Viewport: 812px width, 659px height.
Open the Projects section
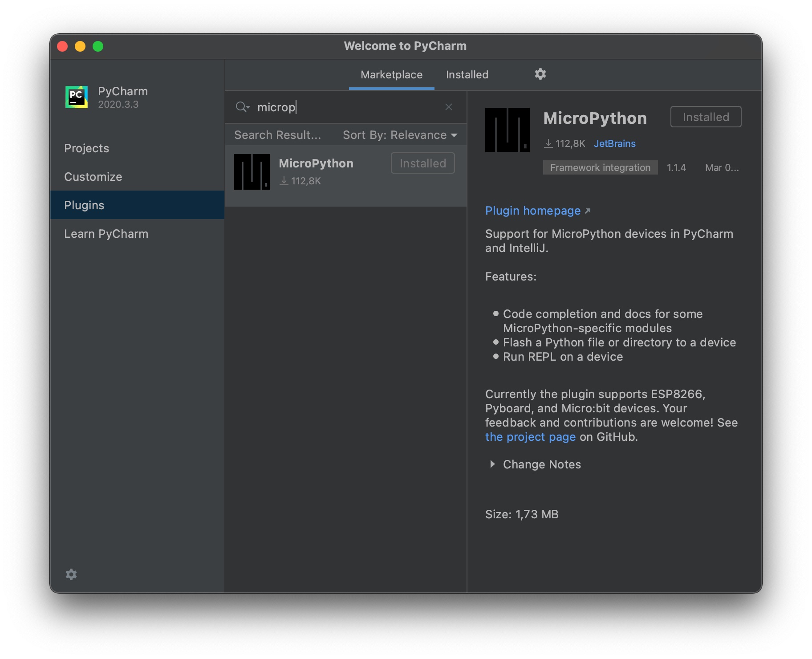pos(137,148)
